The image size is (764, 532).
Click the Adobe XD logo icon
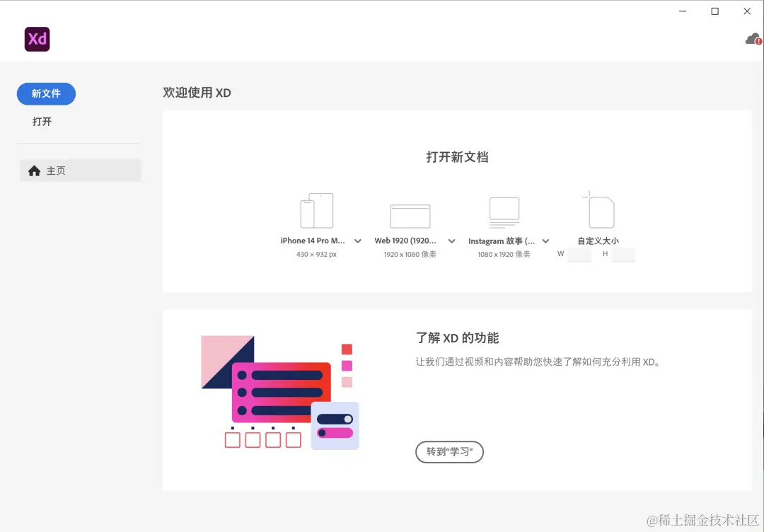click(x=37, y=39)
